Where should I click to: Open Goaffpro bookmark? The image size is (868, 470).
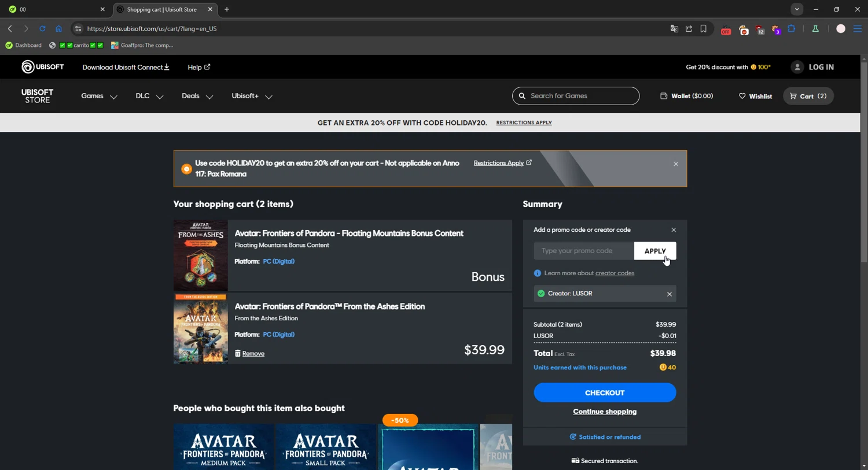point(142,45)
